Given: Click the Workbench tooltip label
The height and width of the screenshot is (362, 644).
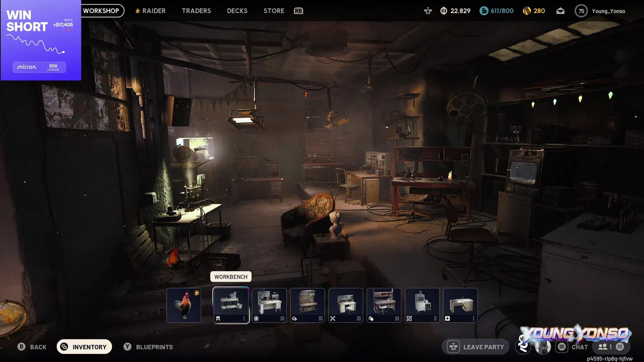Looking at the screenshot, I should (x=231, y=277).
